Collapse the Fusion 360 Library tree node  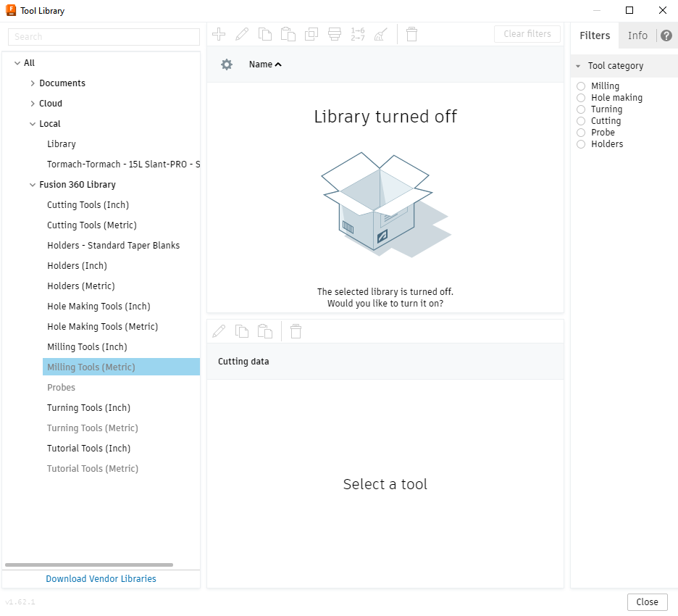coord(32,184)
